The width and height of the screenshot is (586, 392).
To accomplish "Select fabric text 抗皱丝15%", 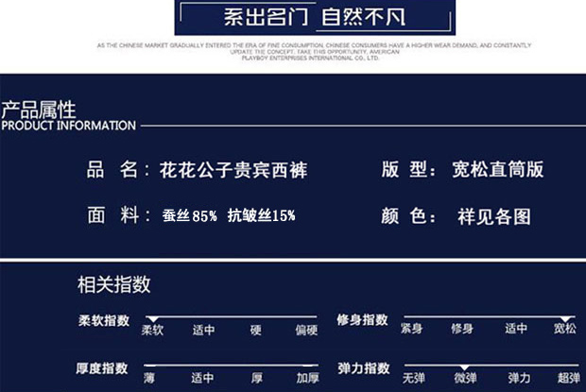I will (262, 215).
